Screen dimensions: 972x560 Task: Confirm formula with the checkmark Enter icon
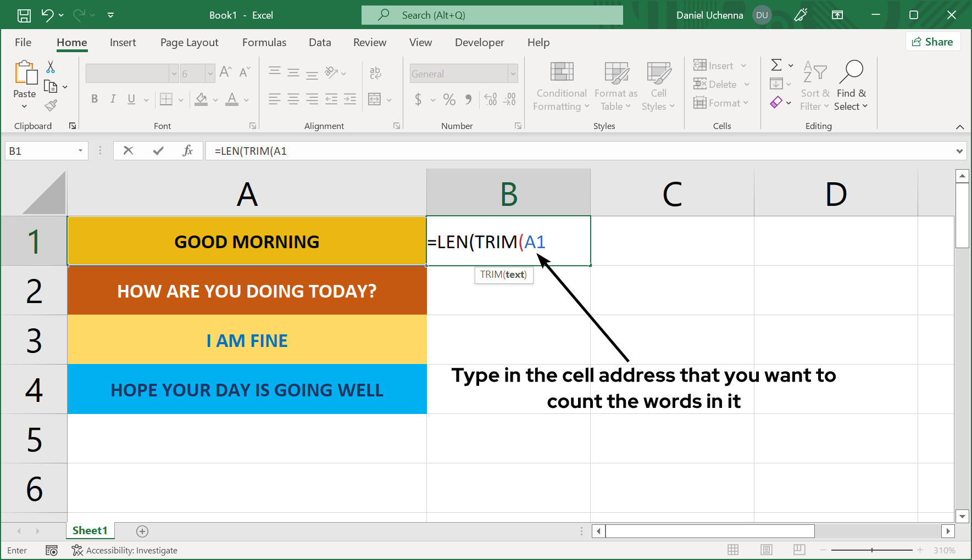[158, 151]
